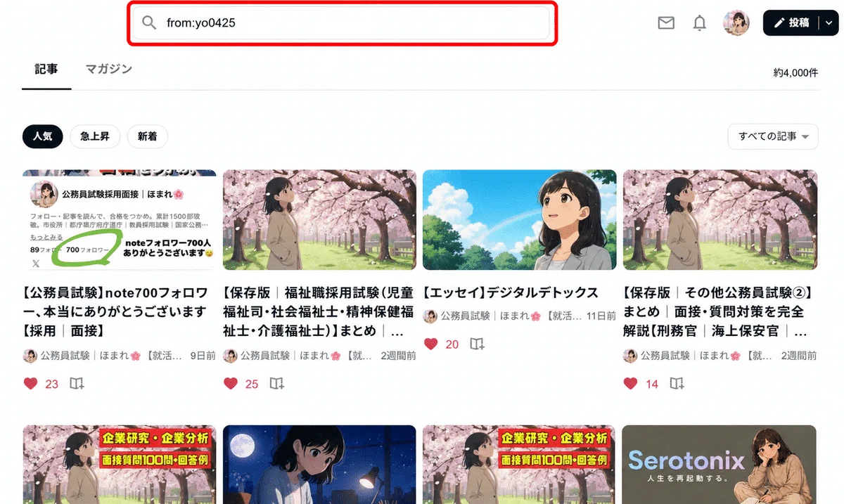Add the 14-likes article to magazine
This screenshot has width=844, height=504.
point(677,384)
